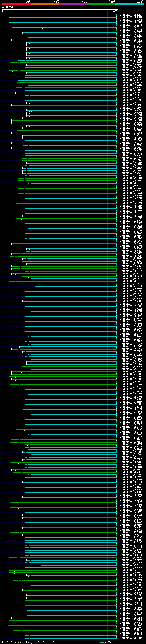Select the UniRef100_A7QQL7 label
Viewport: 146px width, 644px height.
coord(131,600)
